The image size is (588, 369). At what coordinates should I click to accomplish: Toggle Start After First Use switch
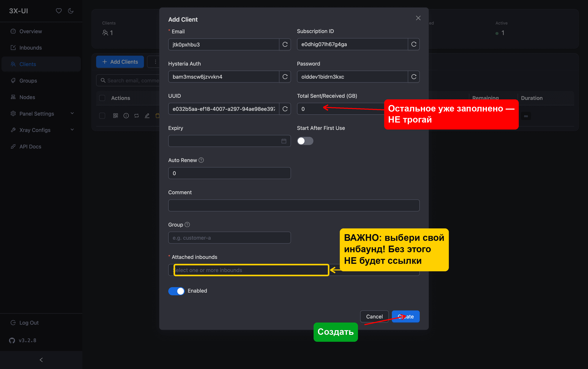pyautogui.click(x=305, y=141)
